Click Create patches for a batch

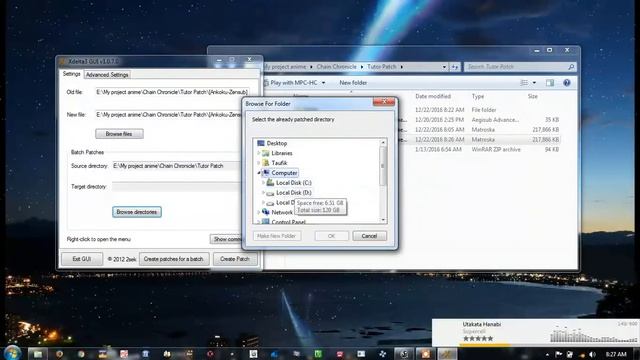(x=174, y=259)
